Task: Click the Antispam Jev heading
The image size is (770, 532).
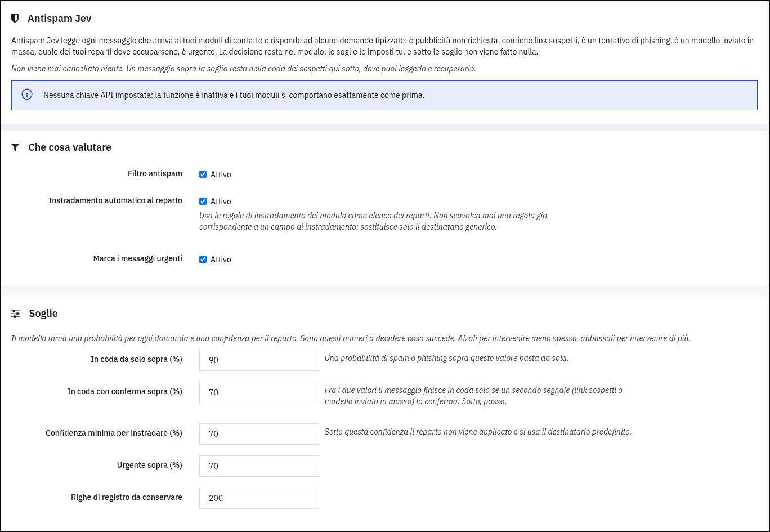Action: [x=59, y=19]
